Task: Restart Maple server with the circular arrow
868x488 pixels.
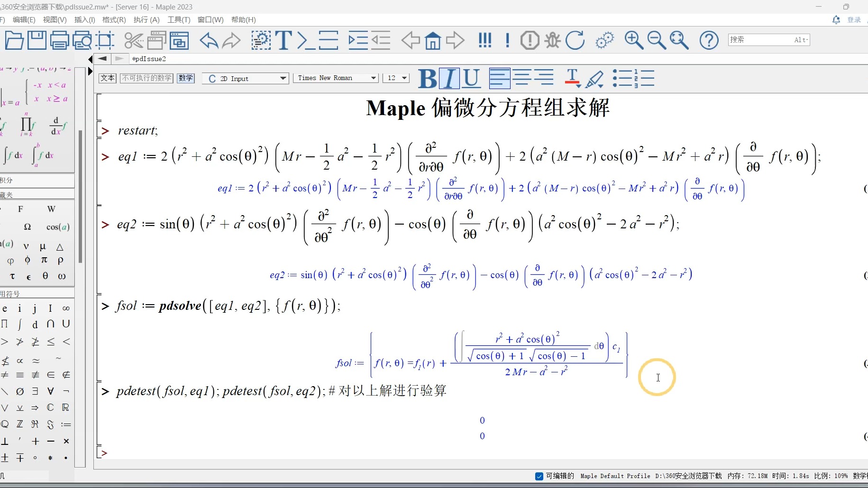Action: coord(575,40)
